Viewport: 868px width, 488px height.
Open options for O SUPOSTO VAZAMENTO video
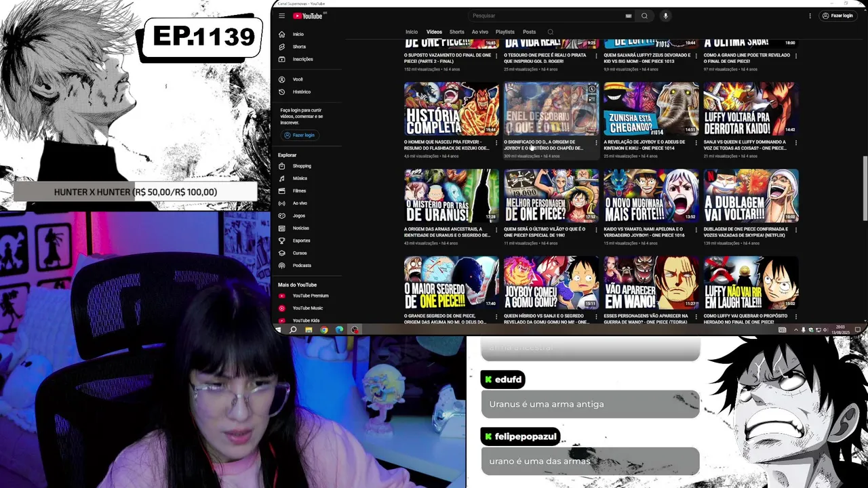[496, 56]
